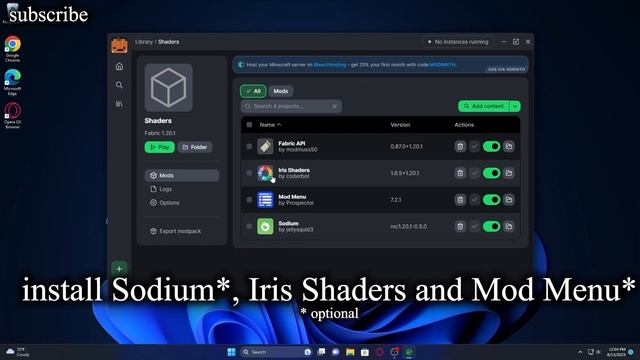Click the Version column header

[x=400, y=124]
